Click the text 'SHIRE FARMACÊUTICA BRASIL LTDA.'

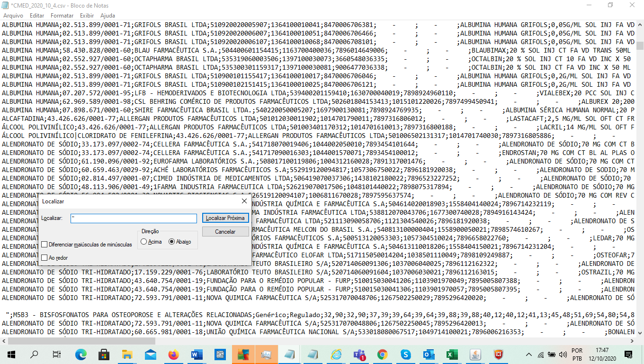pyautogui.click(x=193, y=110)
